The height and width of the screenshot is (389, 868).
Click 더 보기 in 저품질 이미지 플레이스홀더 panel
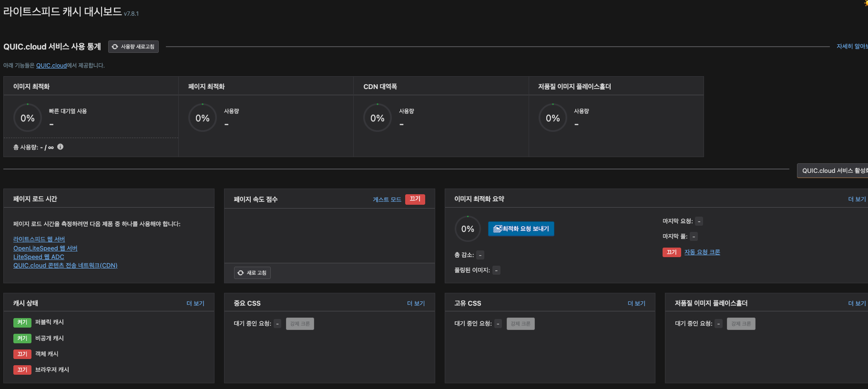(857, 303)
